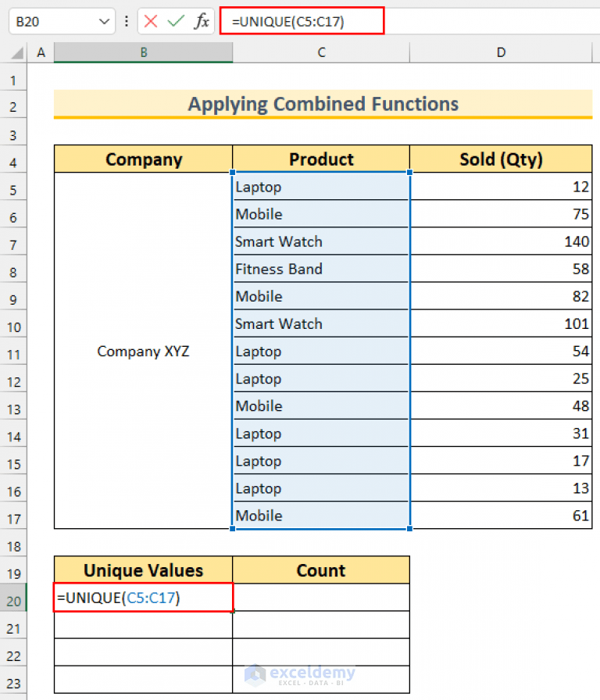
Task: Select column D by its header
Action: click(x=500, y=52)
